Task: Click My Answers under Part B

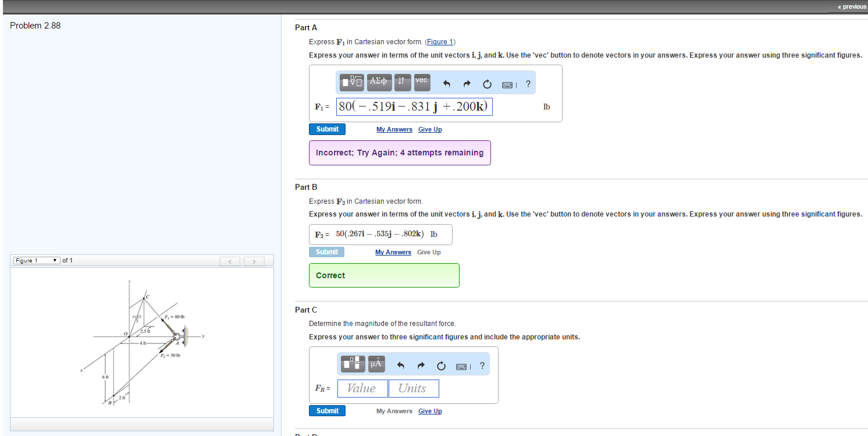Action: click(393, 252)
